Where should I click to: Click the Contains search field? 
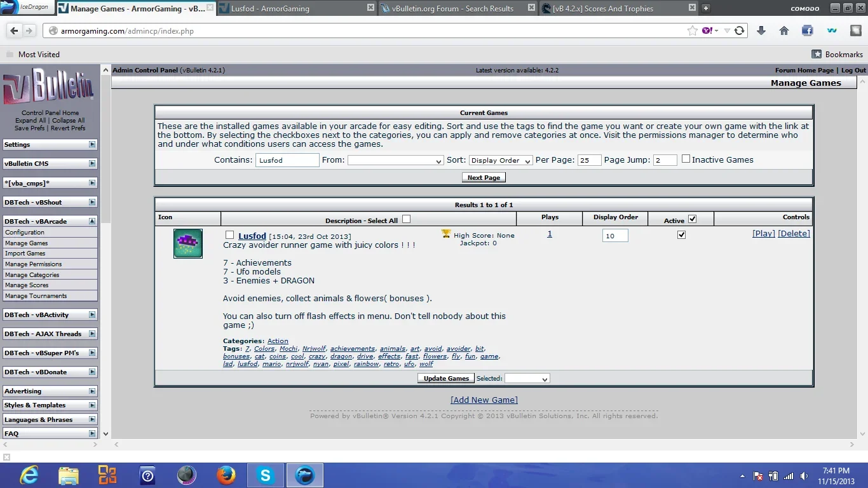click(x=287, y=160)
